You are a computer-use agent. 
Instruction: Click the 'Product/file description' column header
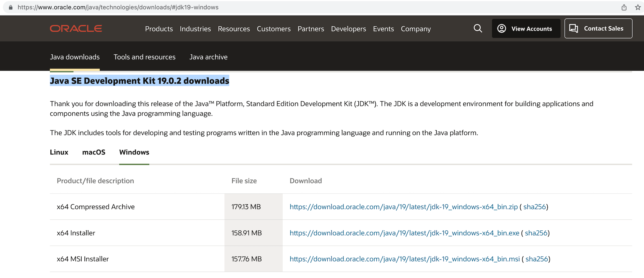95,181
